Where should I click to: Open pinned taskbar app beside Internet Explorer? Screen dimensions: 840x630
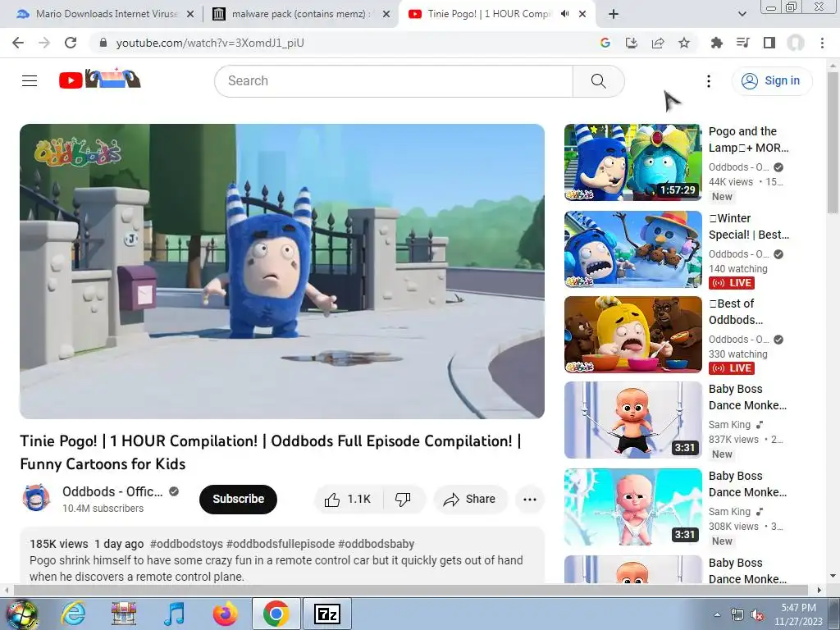click(x=124, y=614)
